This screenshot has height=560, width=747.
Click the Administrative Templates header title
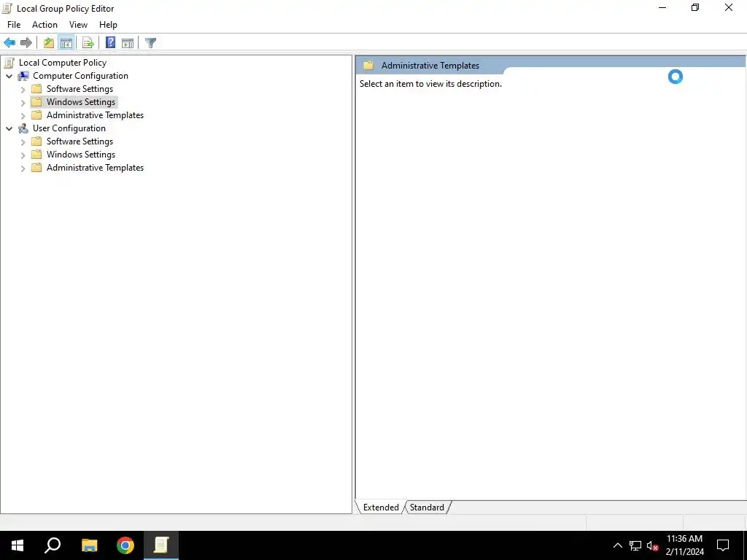pos(430,66)
